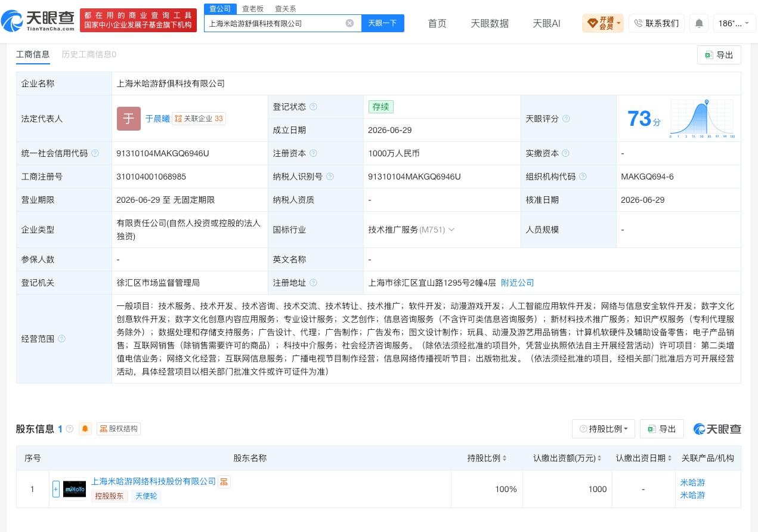The image size is (758, 532).
Task: Select the 工商信息 tab
Action: (x=33, y=54)
